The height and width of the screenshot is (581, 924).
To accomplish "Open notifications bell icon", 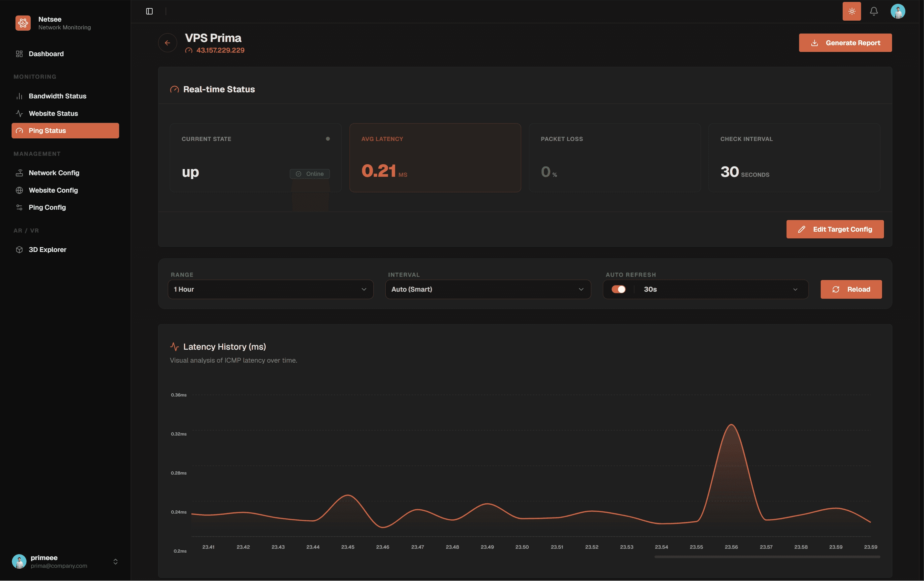I will [x=874, y=12].
